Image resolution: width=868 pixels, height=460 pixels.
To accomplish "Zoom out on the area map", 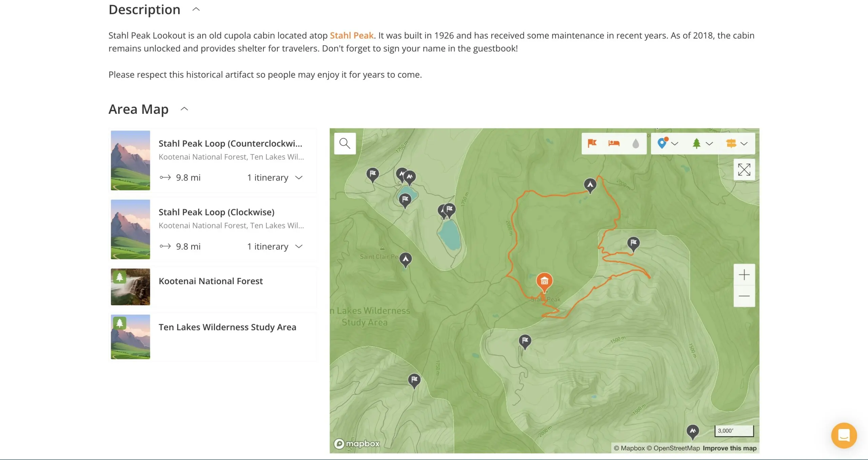I will pyautogui.click(x=744, y=296).
